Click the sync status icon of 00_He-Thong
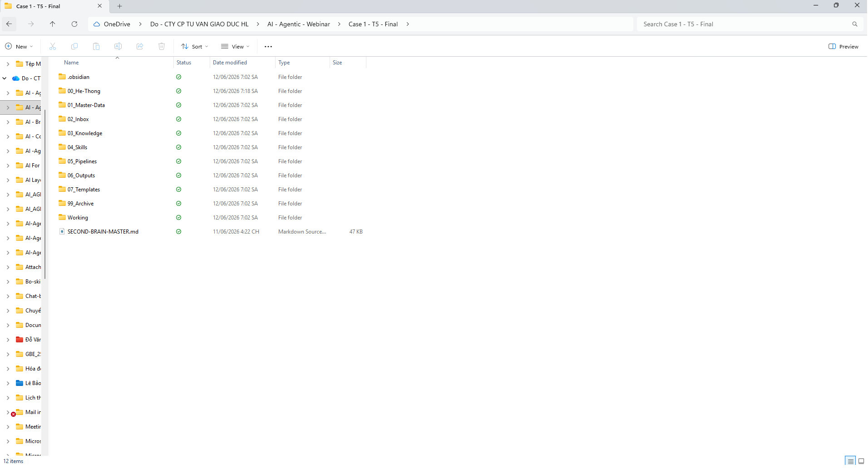This screenshot has height=473, width=868. pyautogui.click(x=178, y=91)
